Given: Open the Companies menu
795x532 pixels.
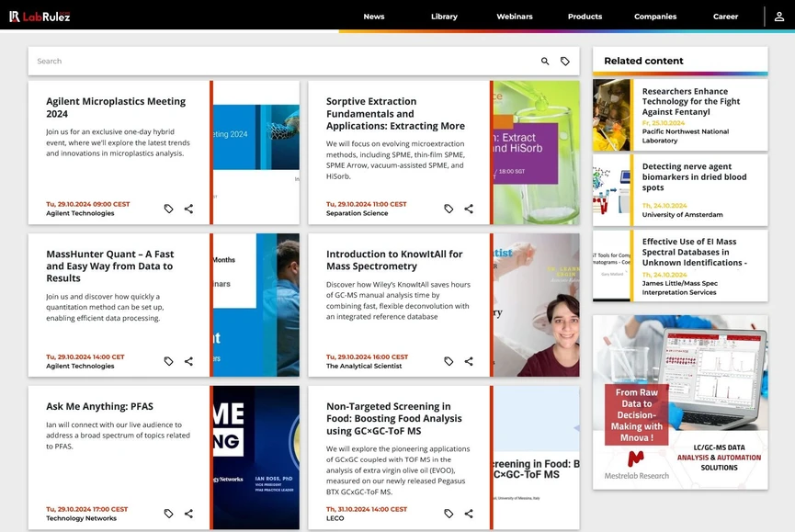Looking at the screenshot, I should click(x=655, y=17).
